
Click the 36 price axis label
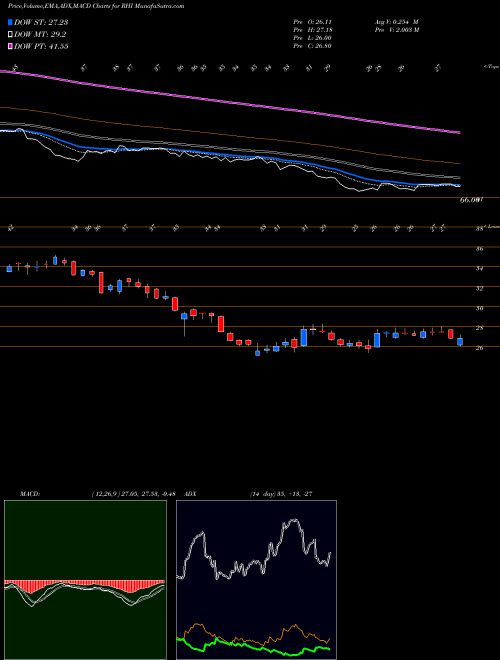(x=479, y=249)
